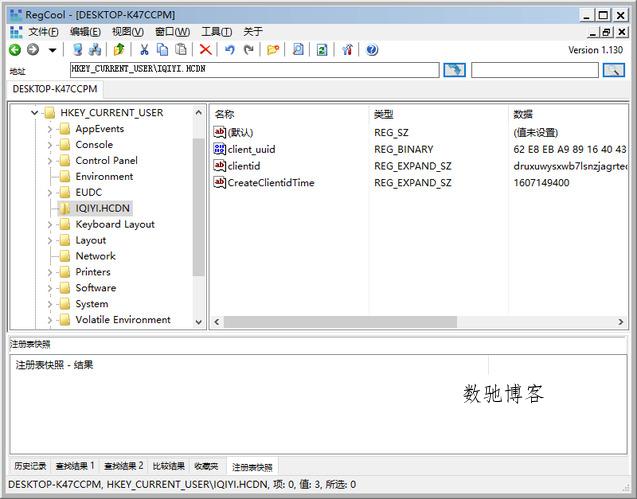The image size is (637, 499).
Task: Expand the Control Panel tree node
Action: coord(50,161)
